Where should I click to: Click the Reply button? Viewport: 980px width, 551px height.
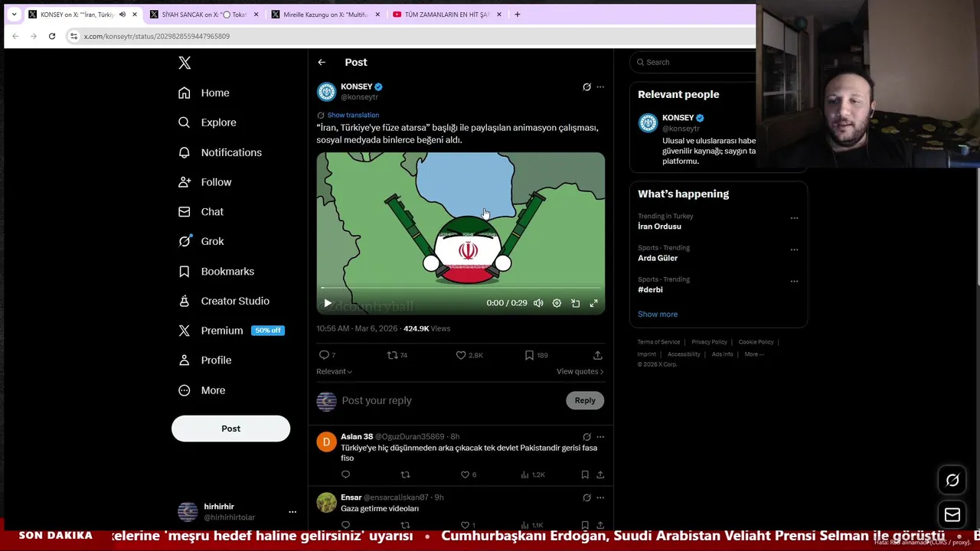(585, 400)
